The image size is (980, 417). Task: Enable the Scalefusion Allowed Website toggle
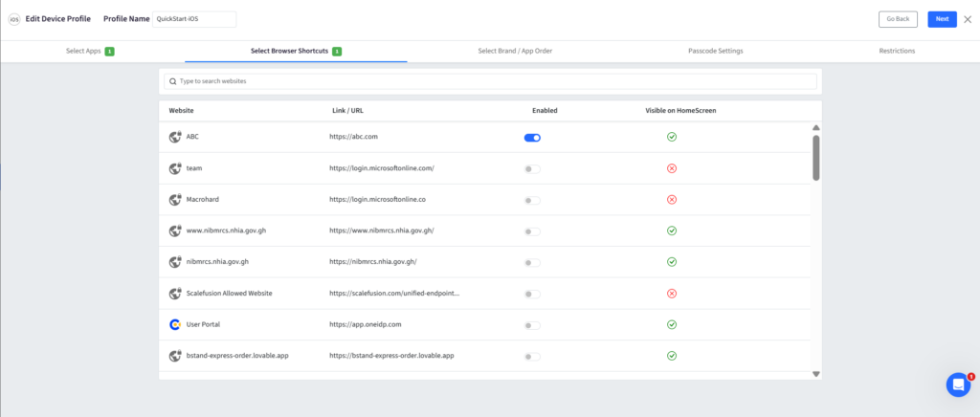point(532,294)
